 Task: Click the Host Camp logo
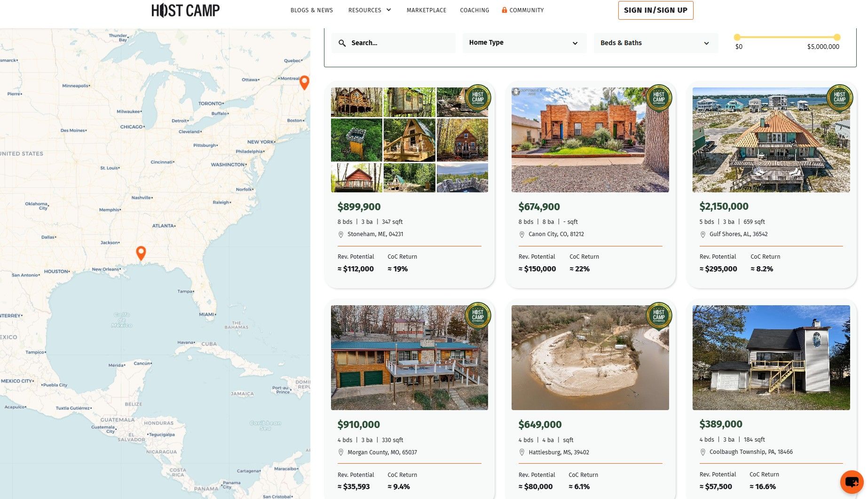pos(185,10)
